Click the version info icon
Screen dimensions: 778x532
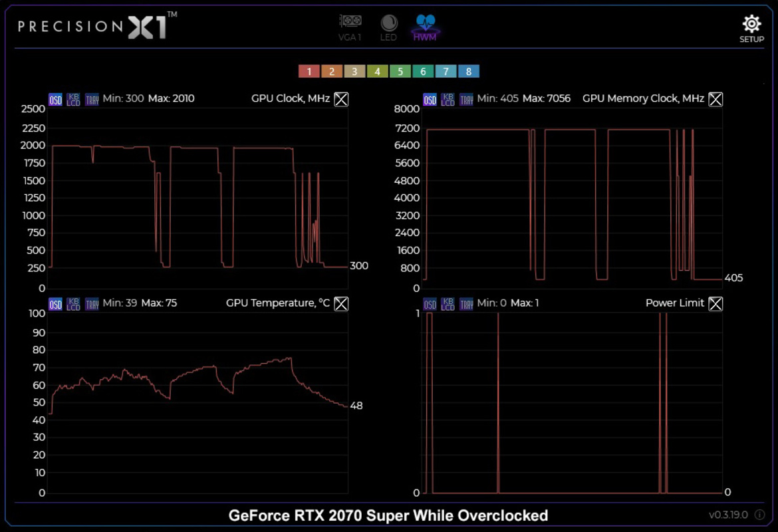(x=759, y=515)
